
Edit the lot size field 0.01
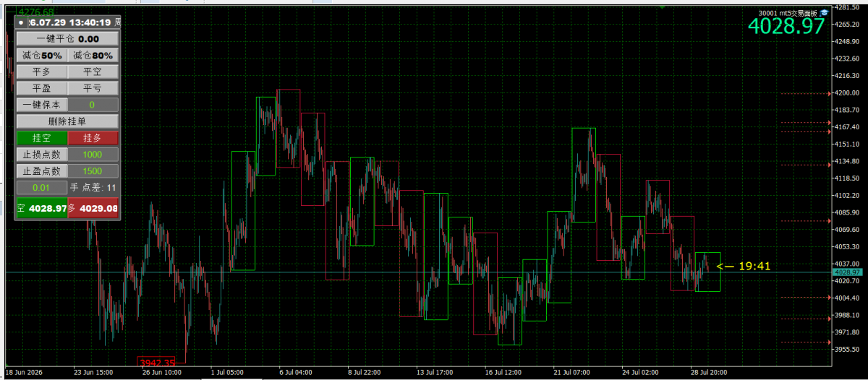click(x=42, y=188)
